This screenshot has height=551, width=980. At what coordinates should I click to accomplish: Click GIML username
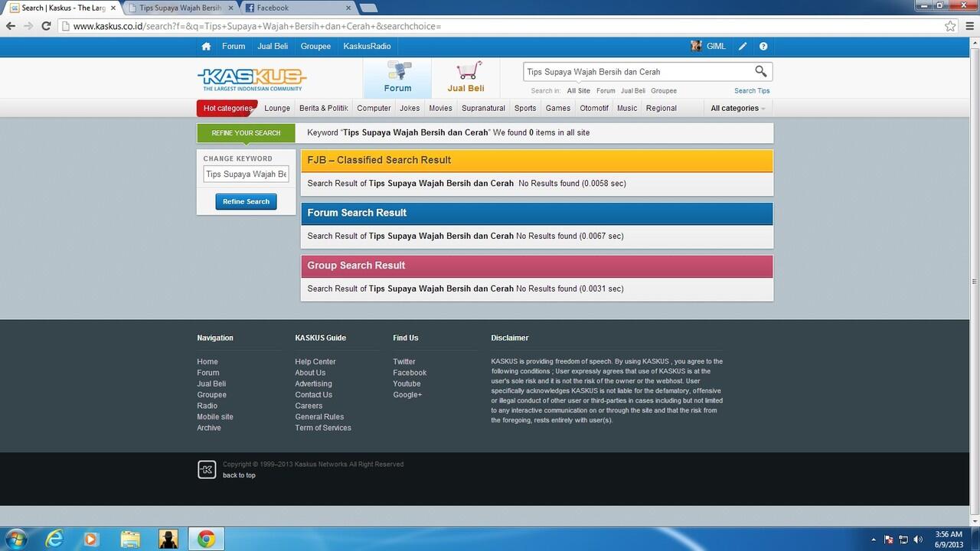coord(716,47)
